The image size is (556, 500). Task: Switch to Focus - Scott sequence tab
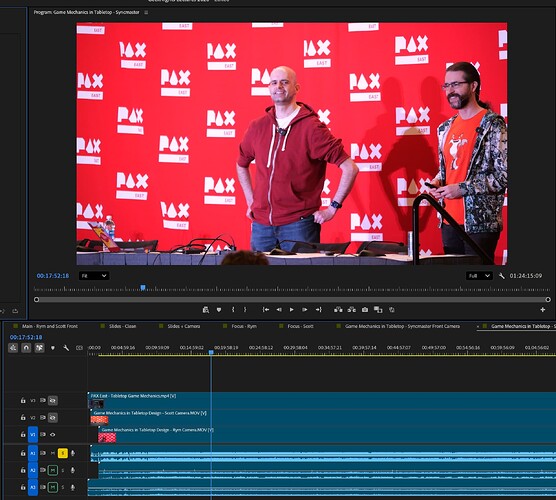300,326
